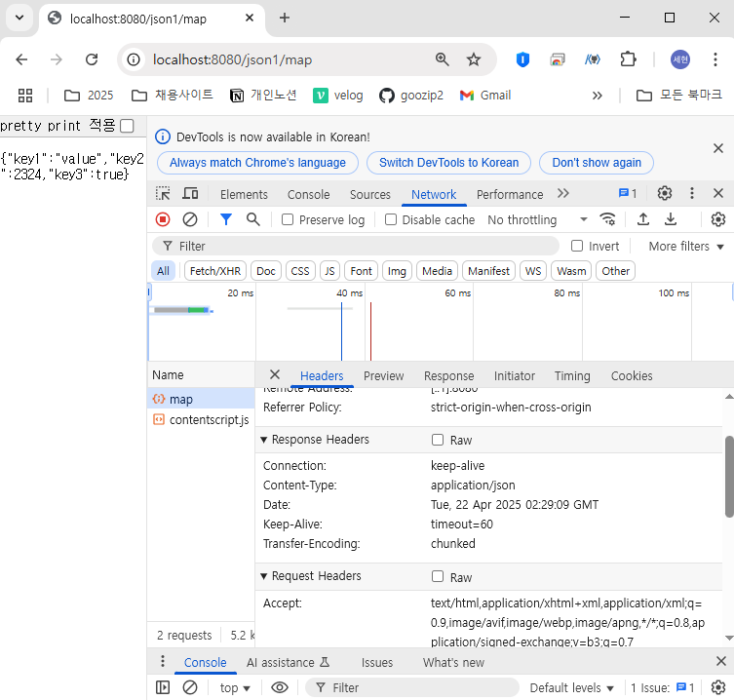Open the More filters dropdown
734x700 pixels.
[686, 247]
